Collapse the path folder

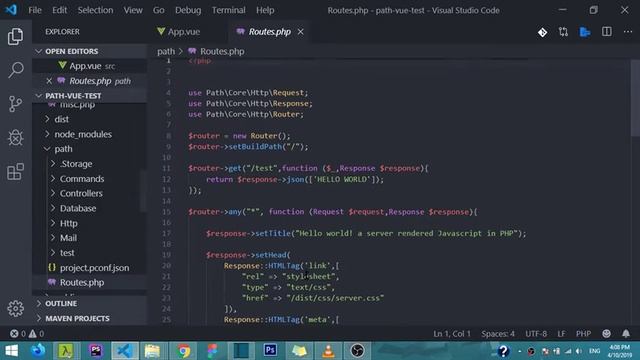tap(89, 149)
